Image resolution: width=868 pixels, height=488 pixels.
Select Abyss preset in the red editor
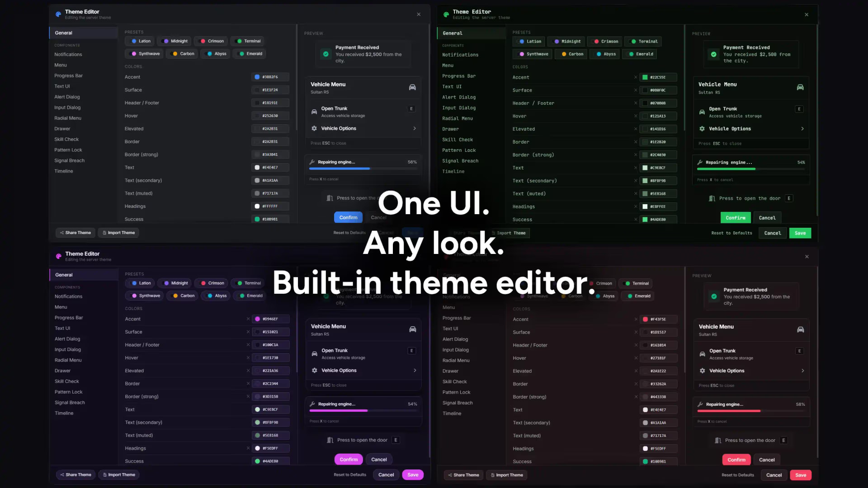tap(604, 296)
